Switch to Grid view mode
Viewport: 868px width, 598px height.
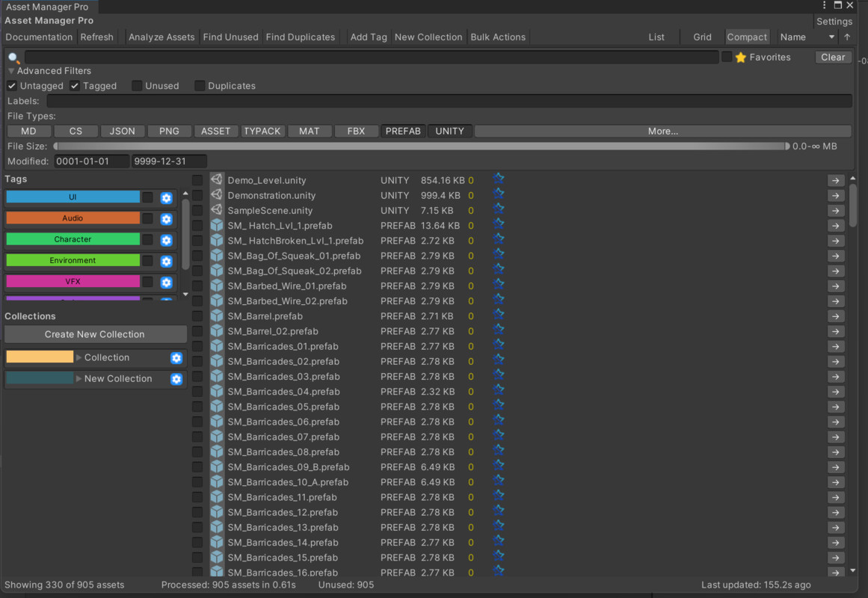click(701, 36)
